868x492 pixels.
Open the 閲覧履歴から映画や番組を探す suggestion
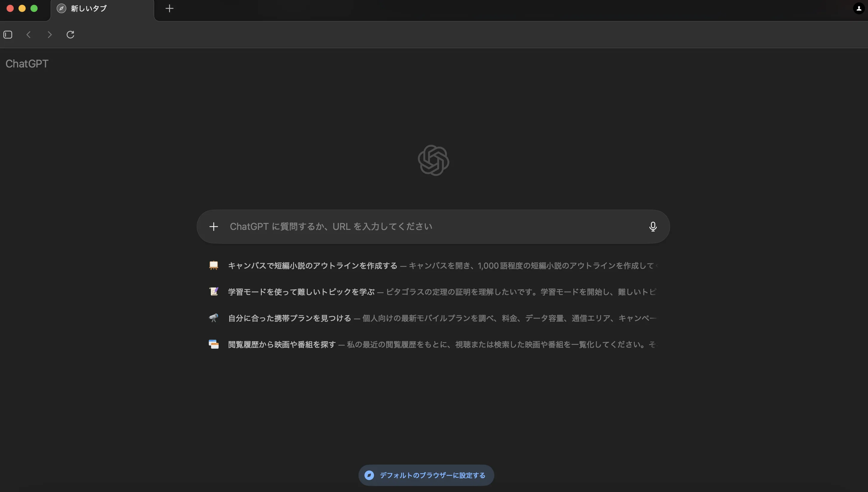[x=281, y=344]
